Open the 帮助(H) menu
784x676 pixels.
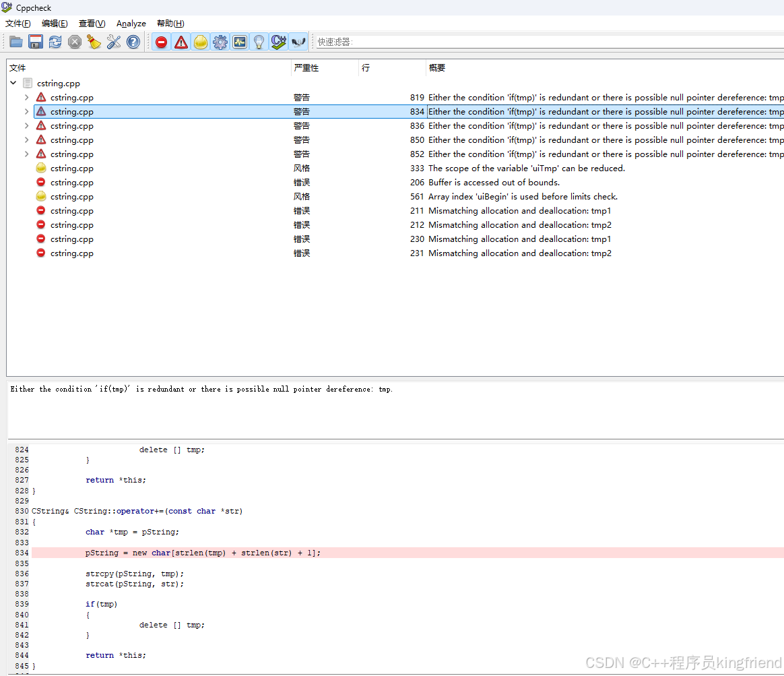tap(170, 24)
